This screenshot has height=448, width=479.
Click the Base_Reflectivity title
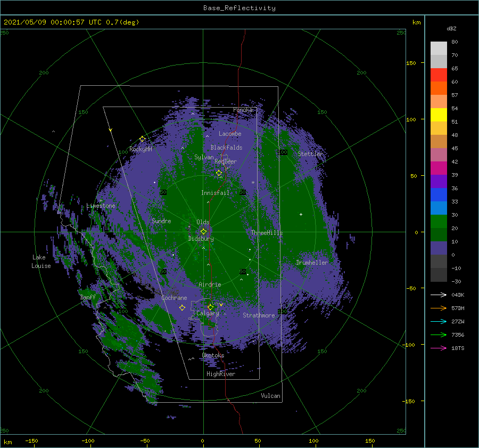240,8
